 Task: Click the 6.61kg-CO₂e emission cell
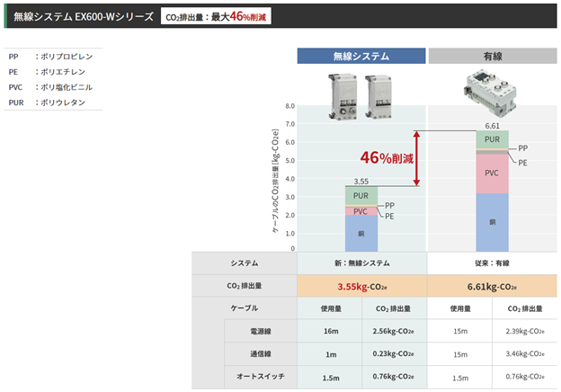coord(491,286)
